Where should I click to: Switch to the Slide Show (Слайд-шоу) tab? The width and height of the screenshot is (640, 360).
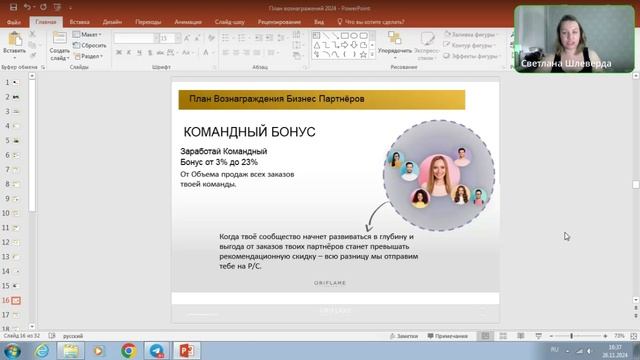point(229,22)
